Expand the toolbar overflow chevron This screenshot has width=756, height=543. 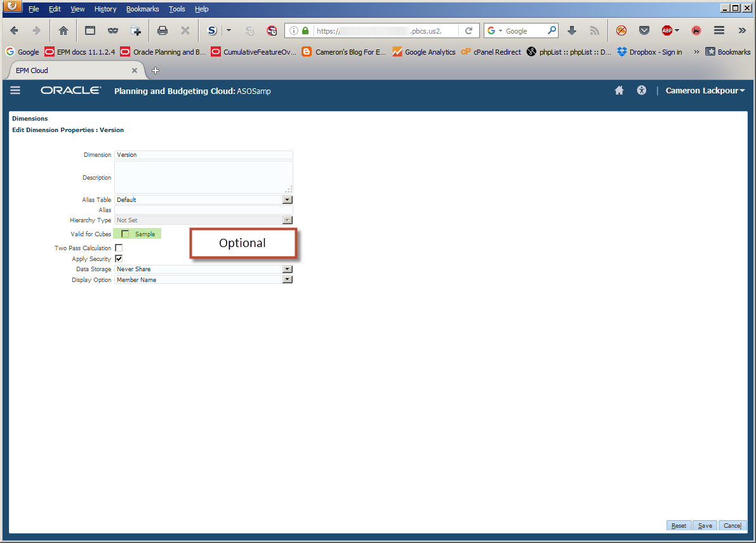point(742,30)
